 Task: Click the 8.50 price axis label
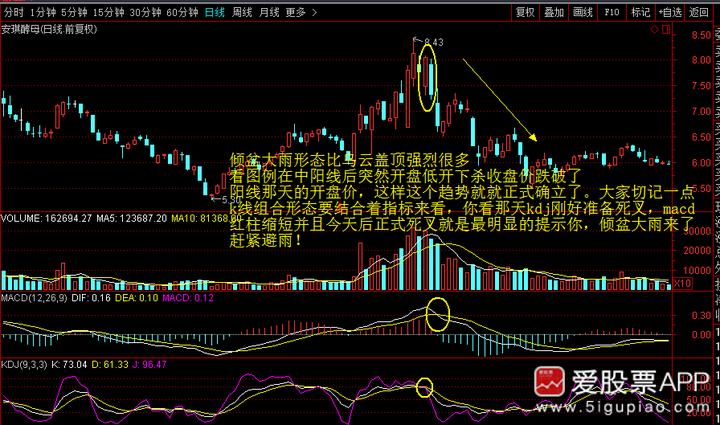coord(701,35)
